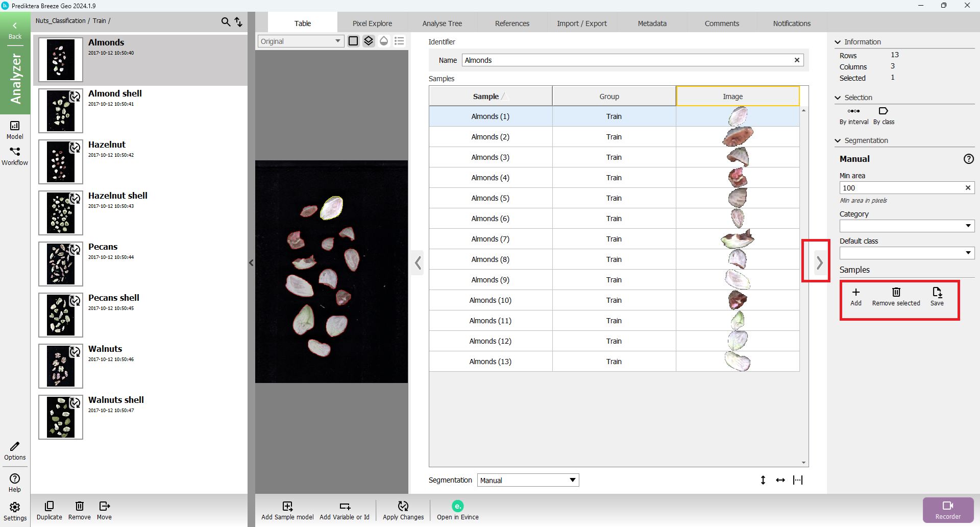
Task: Click the Add Sample model icon
Action: (x=287, y=506)
